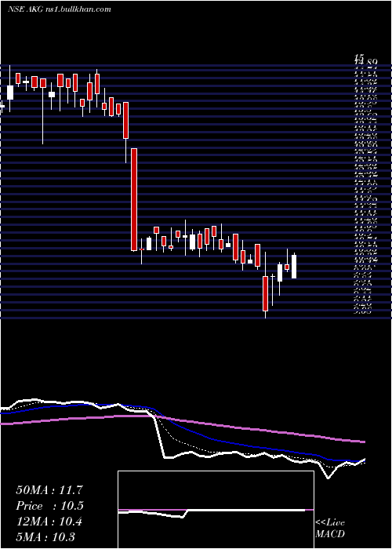Click the "Price : 10.5" label
Viewport: 392px width, 549px height.
tap(49, 506)
